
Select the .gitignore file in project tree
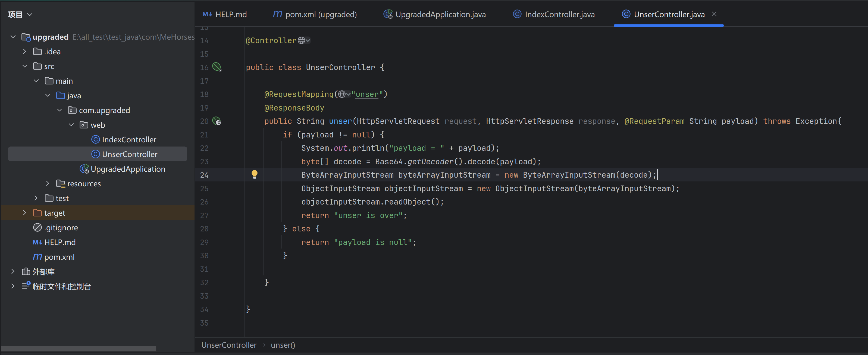pos(61,227)
